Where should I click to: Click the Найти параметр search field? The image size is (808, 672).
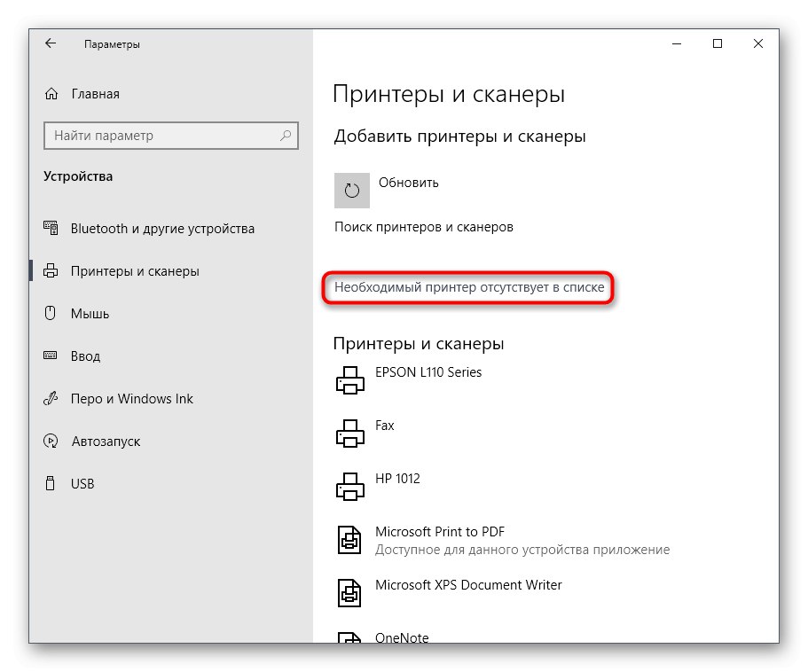click(160, 136)
